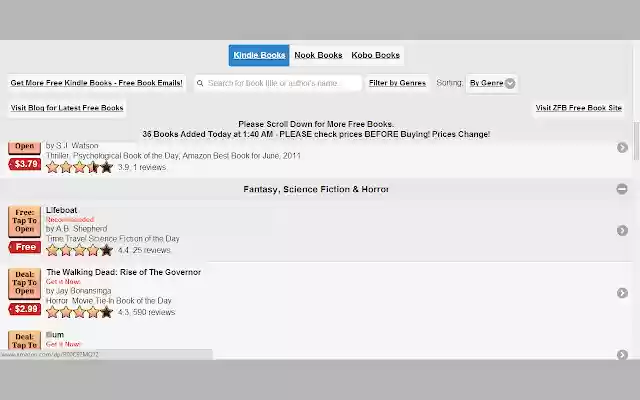Visit Blog for Latest Free Books
This screenshot has height=400, width=640.
(x=67, y=108)
